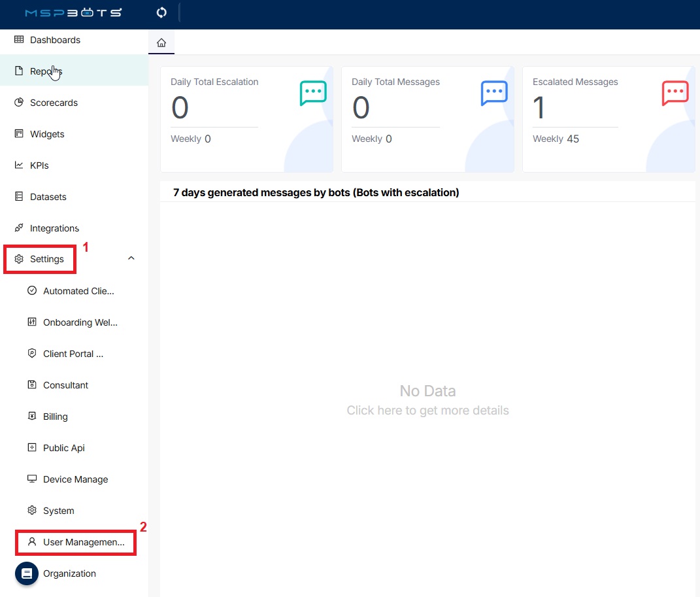Click the 'Click here to get more details' link
Viewport: 700px width, 597px height.
click(427, 410)
